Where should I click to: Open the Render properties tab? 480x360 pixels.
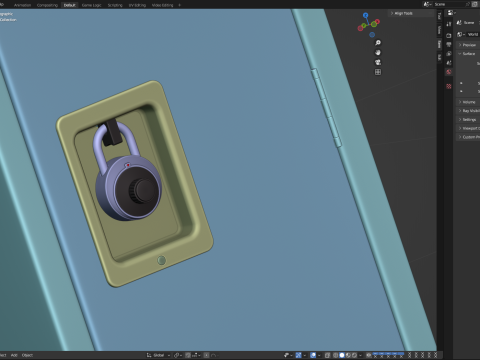(x=449, y=35)
